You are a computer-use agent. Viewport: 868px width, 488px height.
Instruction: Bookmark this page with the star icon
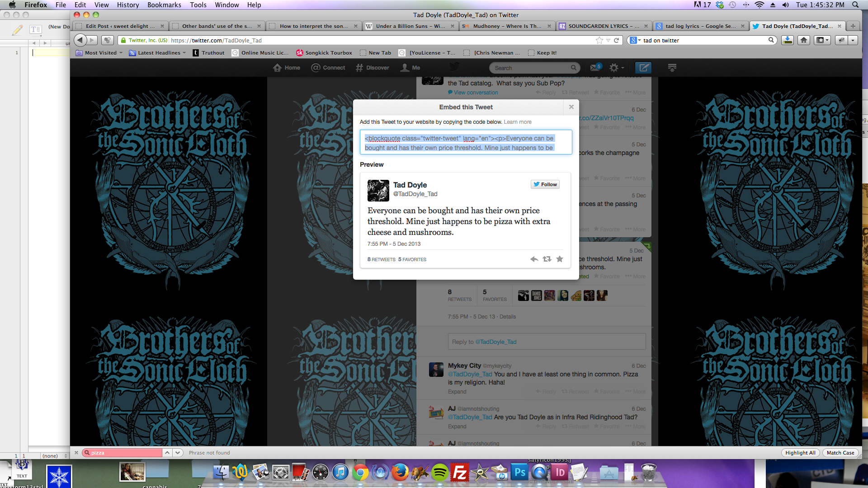click(599, 40)
